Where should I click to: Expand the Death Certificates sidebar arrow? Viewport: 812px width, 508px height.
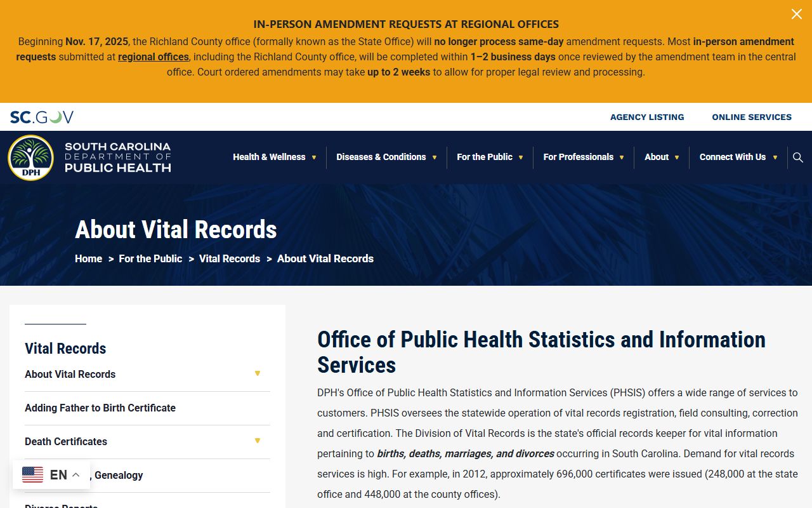[x=258, y=441]
